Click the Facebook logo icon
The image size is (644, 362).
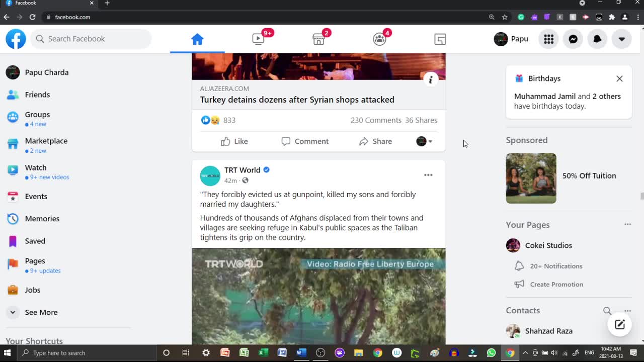pos(16,39)
